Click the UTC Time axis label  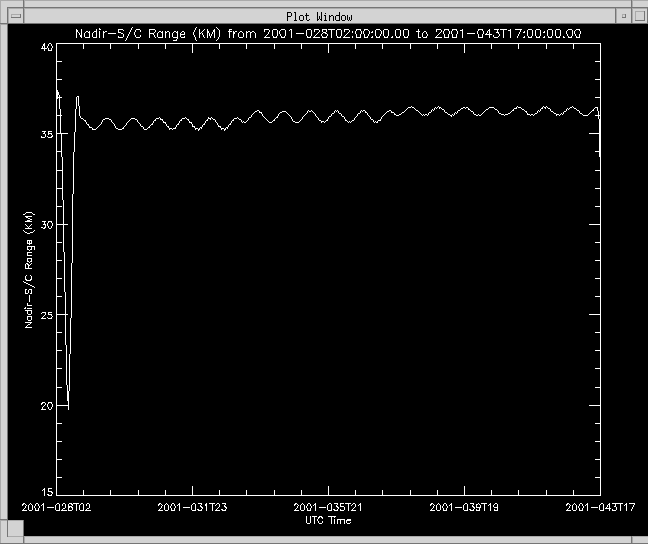[x=328, y=520]
